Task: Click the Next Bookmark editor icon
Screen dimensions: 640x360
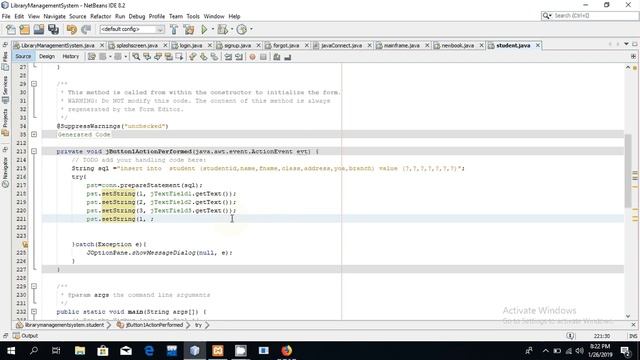Action: pyautogui.click(x=203, y=57)
